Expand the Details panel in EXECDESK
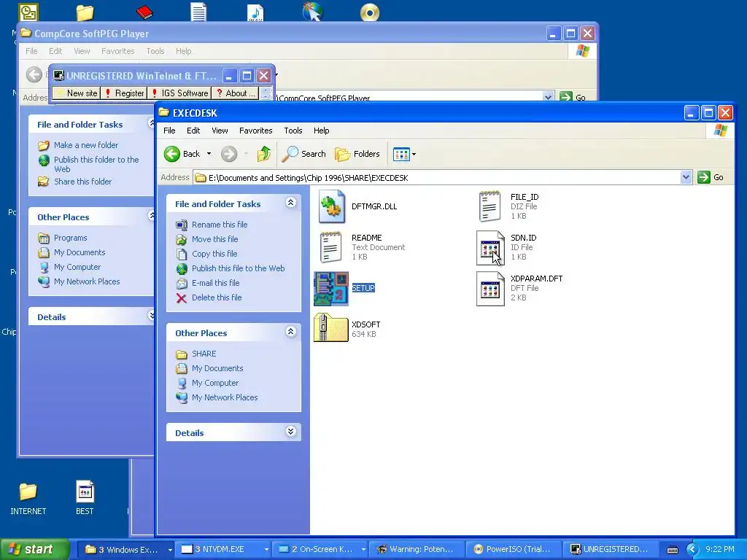 290,432
